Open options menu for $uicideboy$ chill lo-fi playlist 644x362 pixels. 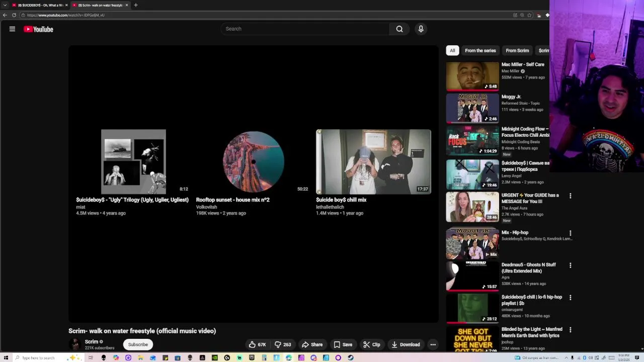pos(570,298)
